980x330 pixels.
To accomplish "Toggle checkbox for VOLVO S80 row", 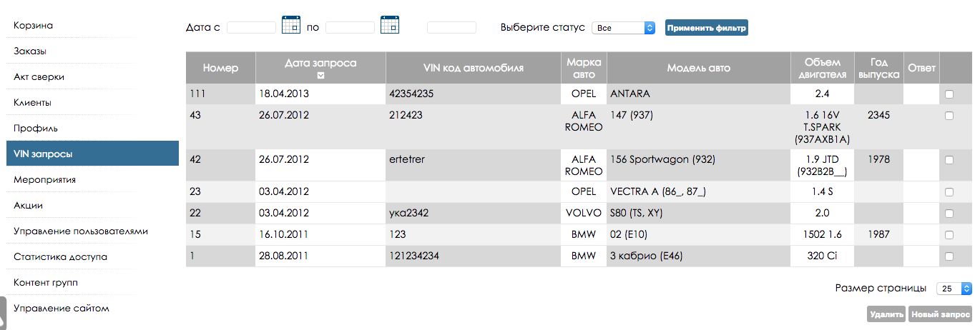I will tap(949, 213).
